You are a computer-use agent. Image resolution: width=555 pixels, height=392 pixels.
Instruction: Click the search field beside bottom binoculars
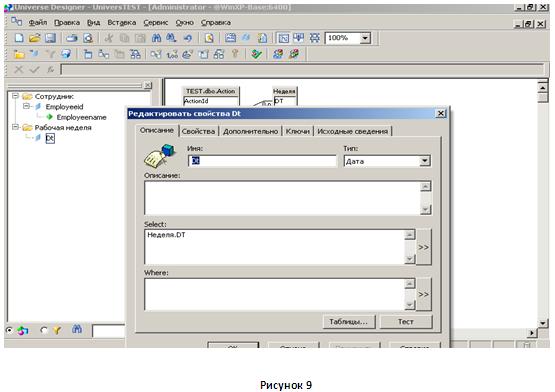109,331
